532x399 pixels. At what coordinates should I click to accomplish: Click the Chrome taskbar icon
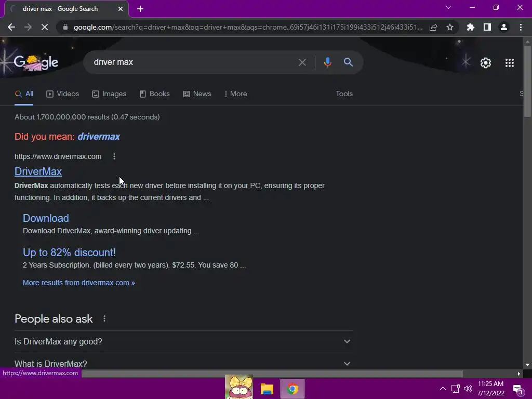click(292, 389)
